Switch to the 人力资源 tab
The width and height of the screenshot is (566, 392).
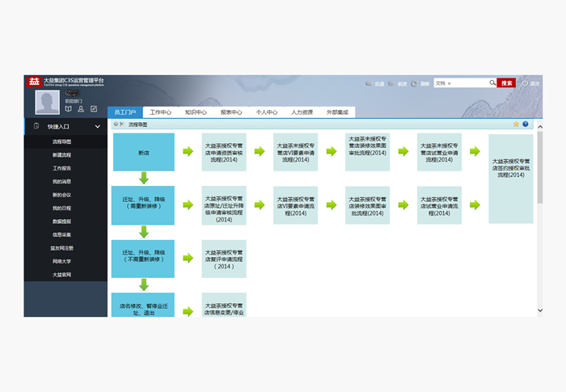point(302,112)
